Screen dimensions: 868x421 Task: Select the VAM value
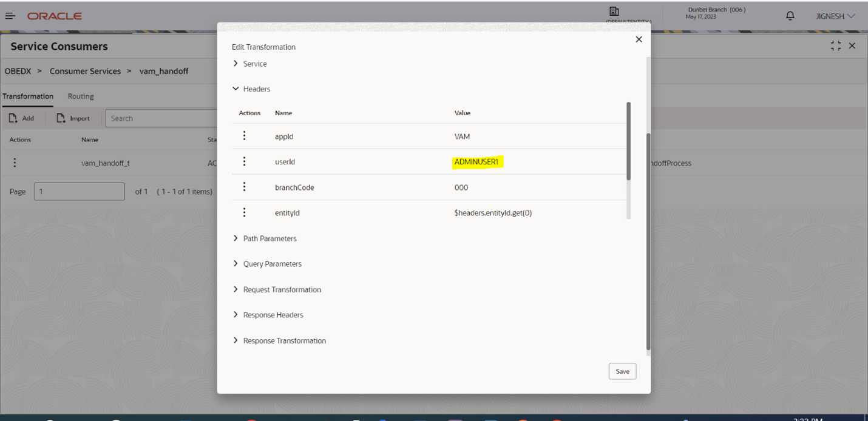pos(463,136)
